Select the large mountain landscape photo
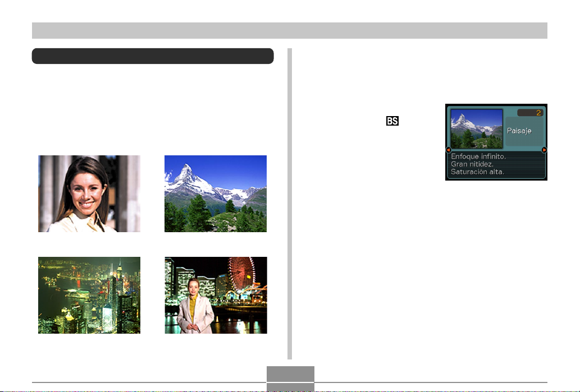Viewport: 580px width, 392px height. 216,193
